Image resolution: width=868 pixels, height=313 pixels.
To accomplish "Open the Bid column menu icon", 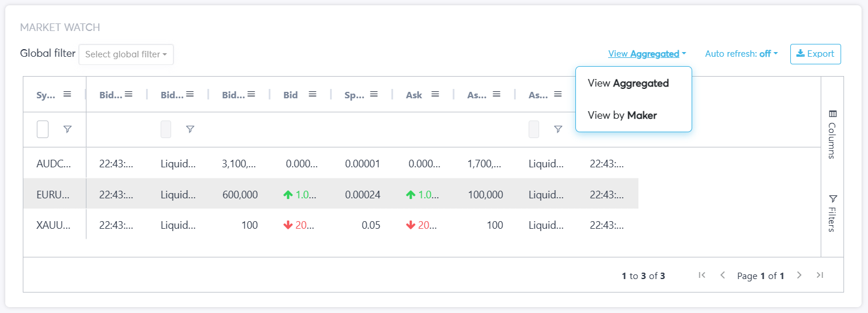I will coord(313,94).
